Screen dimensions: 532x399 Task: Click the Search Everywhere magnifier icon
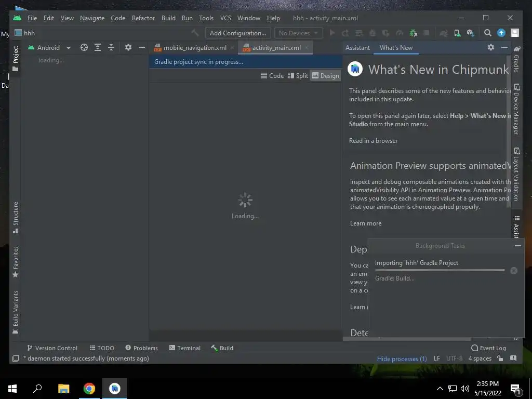[487, 33]
